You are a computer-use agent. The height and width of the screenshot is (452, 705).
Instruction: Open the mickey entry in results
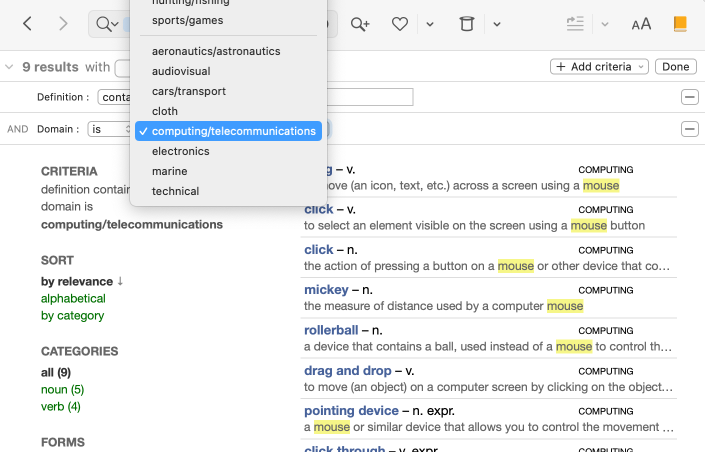(326, 290)
